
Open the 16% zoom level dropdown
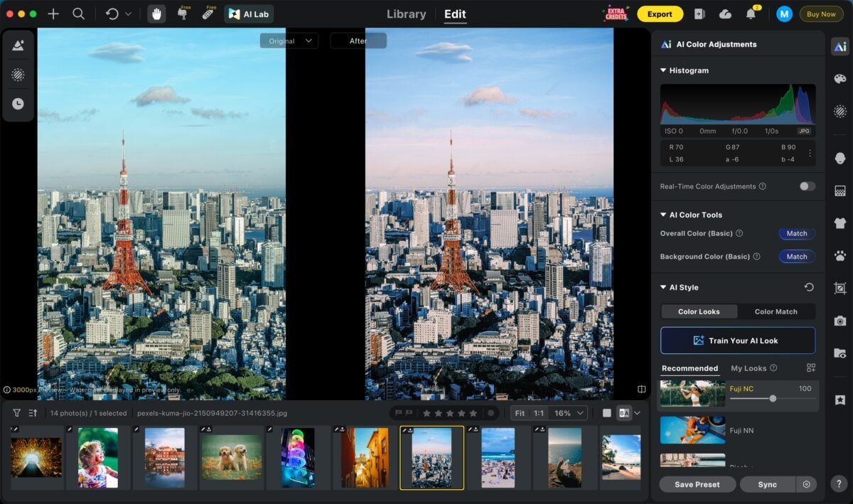coord(569,413)
